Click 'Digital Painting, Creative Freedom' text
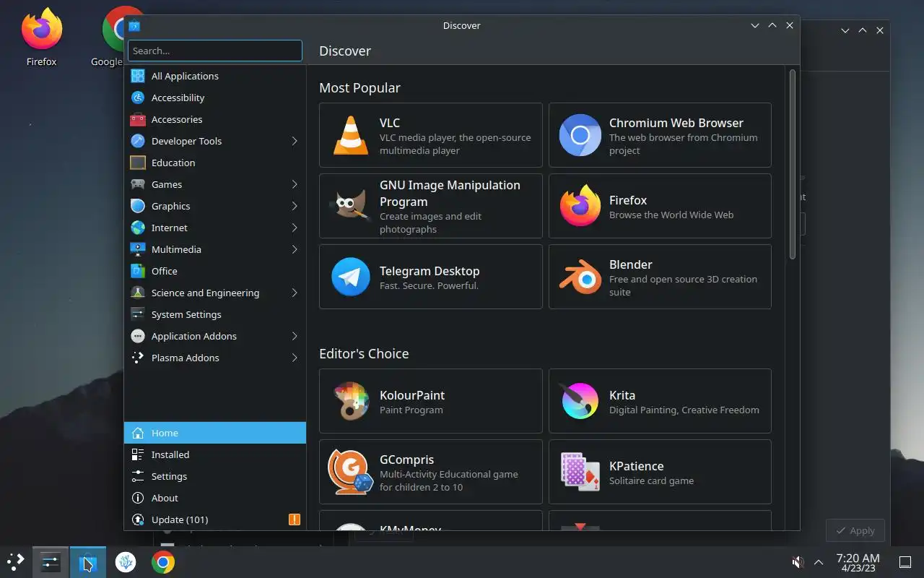The height and width of the screenshot is (578, 924). click(x=684, y=410)
